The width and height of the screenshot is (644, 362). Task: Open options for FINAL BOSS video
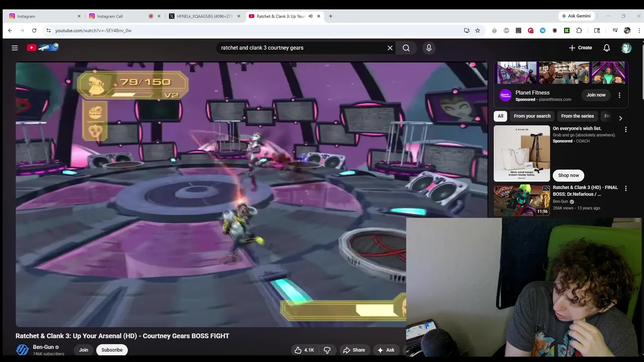(626, 189)
